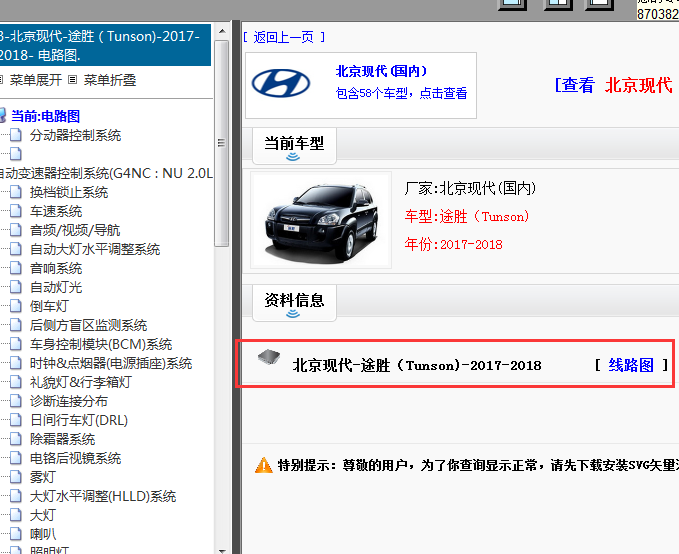Open 返回上一页 to go back
Viewport: 679px width, 554px height.
(284, 37)
